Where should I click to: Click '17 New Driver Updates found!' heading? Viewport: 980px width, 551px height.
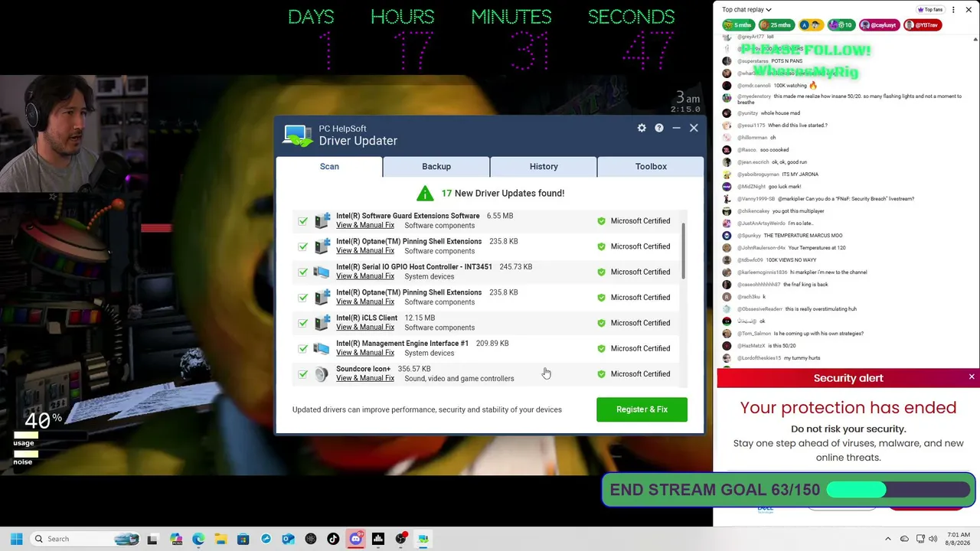click(x=503, y=194)
